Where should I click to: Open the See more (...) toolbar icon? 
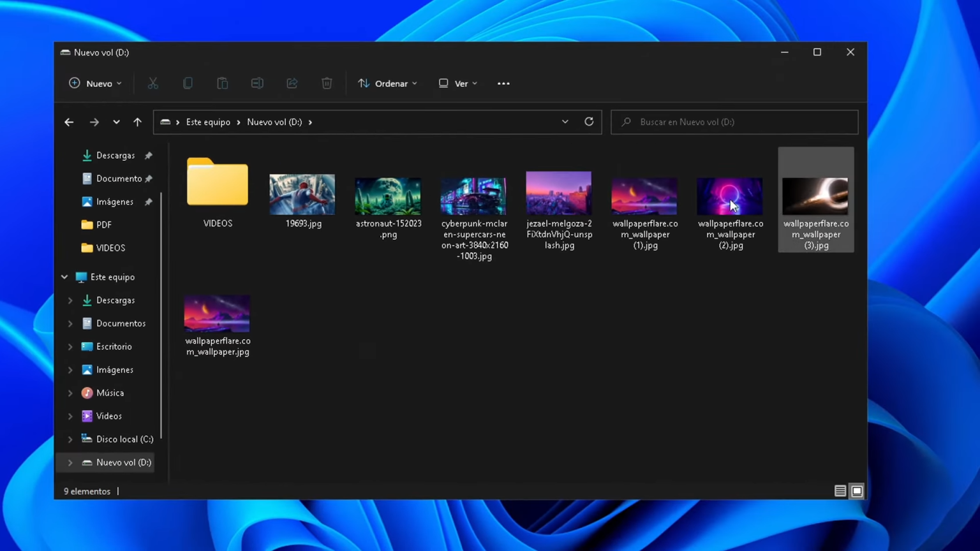(x=503, y=83)
